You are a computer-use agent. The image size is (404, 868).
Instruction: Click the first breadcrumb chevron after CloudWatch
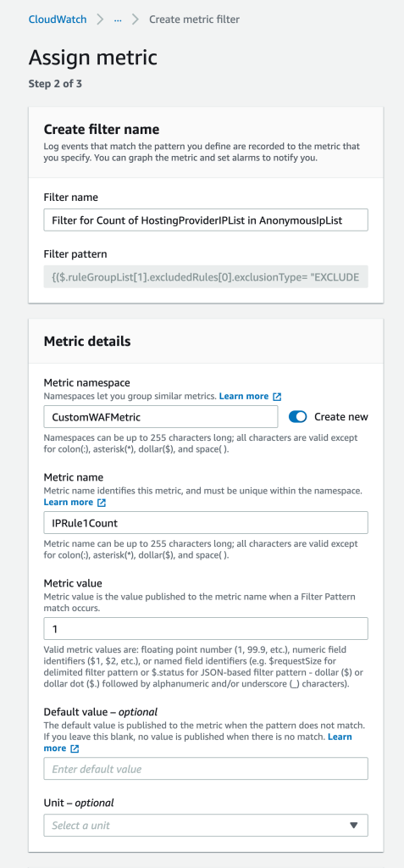click(x=100, y=19)
